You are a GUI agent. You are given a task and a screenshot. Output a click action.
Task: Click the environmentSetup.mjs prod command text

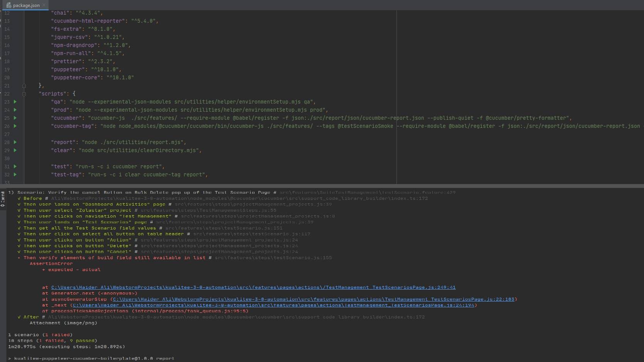pyautogui.click(x=202, y=110)
